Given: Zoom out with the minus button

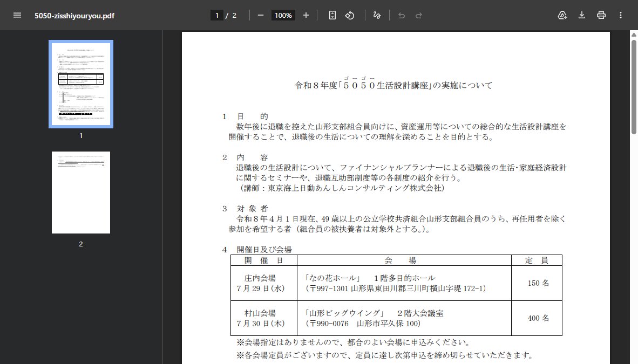Looking at the screenshot, I should (x=261, y=16).
